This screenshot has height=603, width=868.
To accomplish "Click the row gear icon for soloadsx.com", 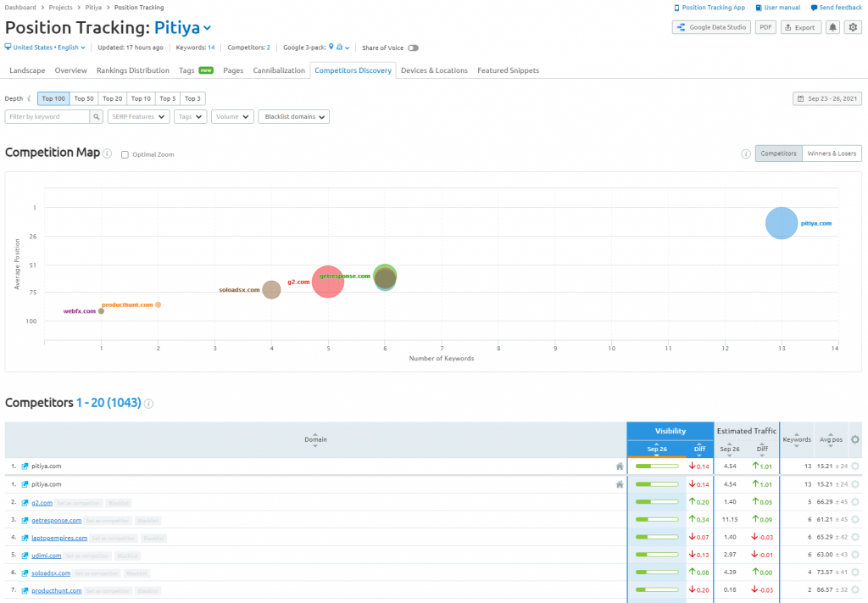I will 855,572.
